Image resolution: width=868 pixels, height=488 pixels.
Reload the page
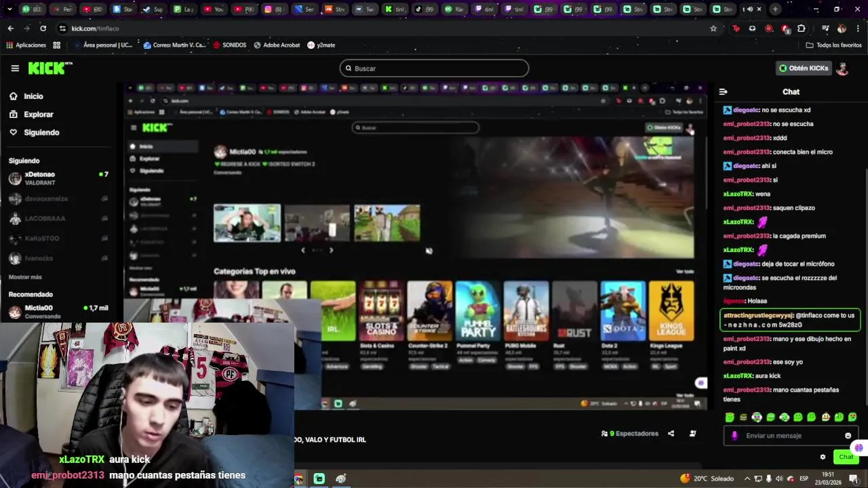[x=43, y=28]
